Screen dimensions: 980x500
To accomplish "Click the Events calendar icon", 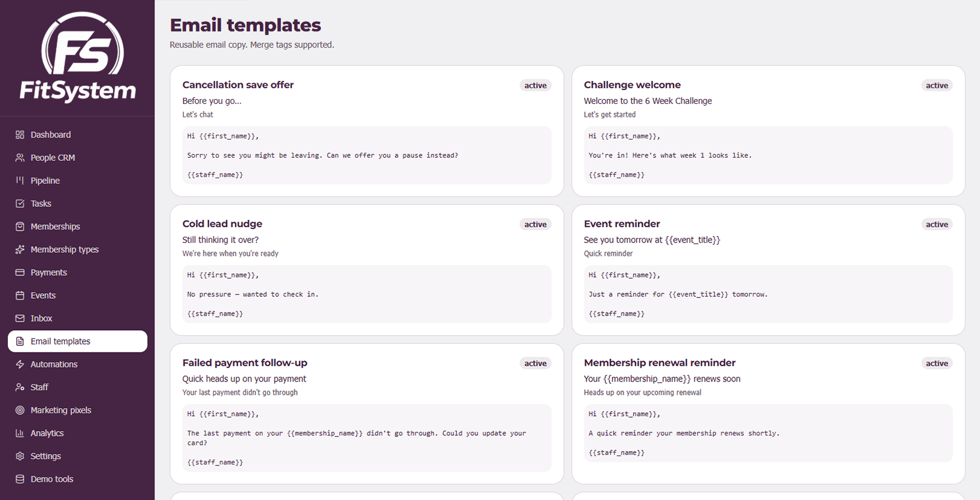I will point(20,296).
